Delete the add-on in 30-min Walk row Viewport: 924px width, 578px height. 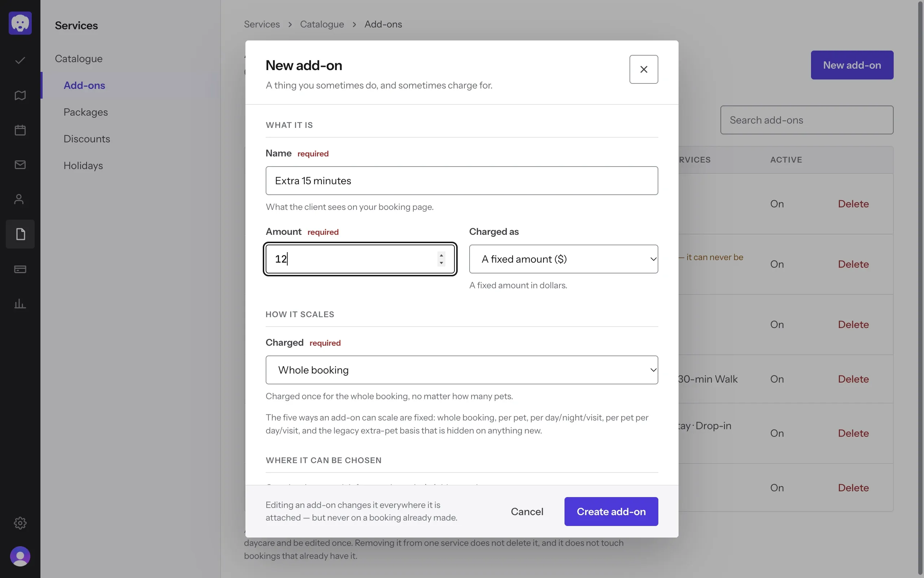[853, 379]
